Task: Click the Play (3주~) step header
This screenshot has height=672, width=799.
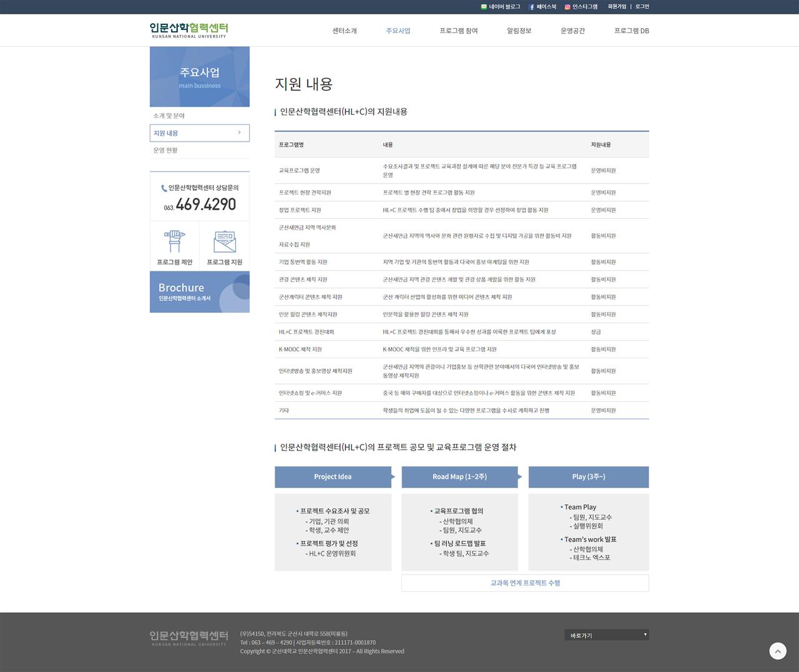Action: coord(589,477)
